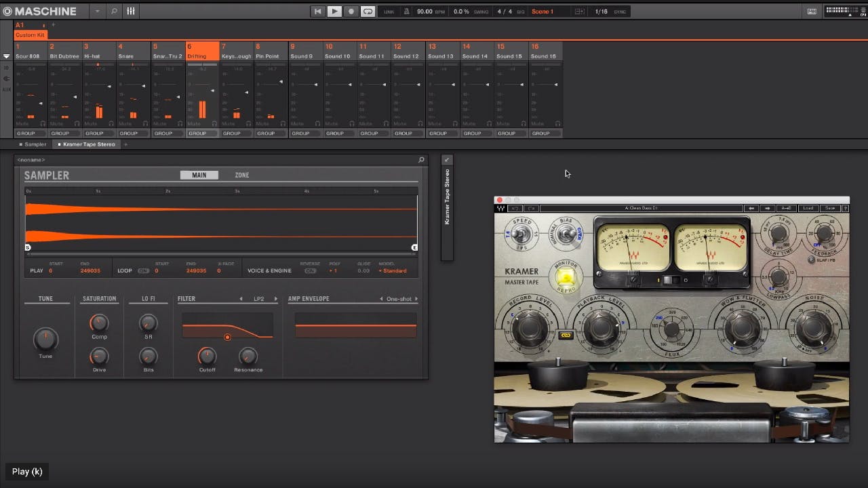Image resolution: width=868 pixels, height=488 pixels.
Task: Mute the Drifting channel
Action: (194, 123)
